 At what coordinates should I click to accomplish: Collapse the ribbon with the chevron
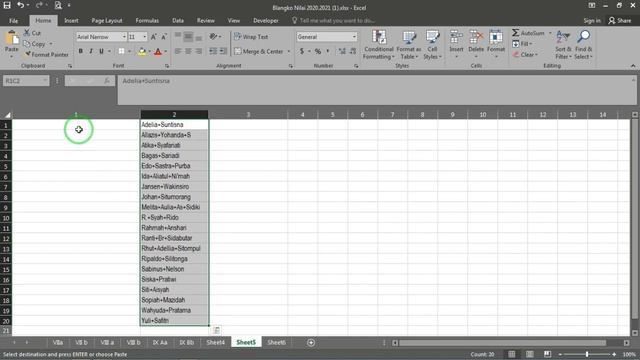click(633, 66)
